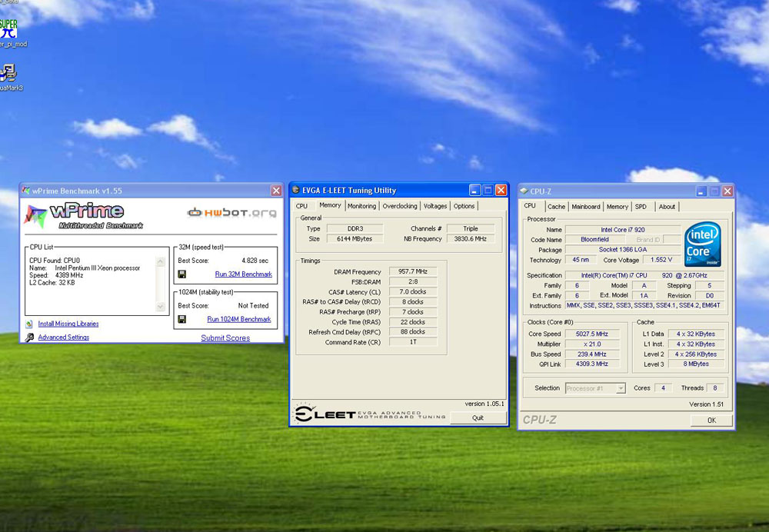Open the Mainboard tab in CPU-Z
Image resolution: width=769 pixels, height=532 pixels.
585,207
